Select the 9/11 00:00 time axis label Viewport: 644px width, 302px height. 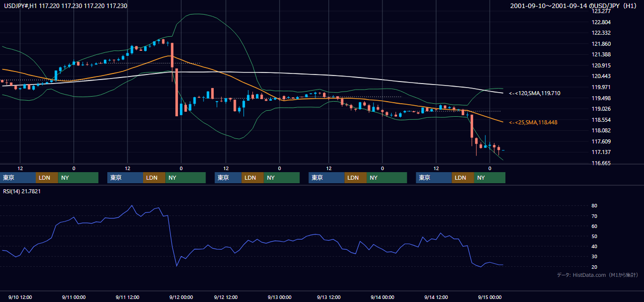coord(74,297)
